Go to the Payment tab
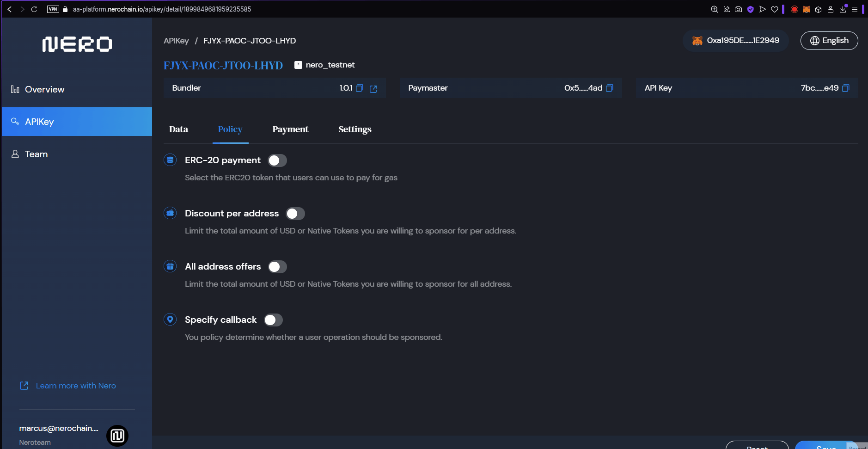 pyautogui.click(x=290, y=129)
